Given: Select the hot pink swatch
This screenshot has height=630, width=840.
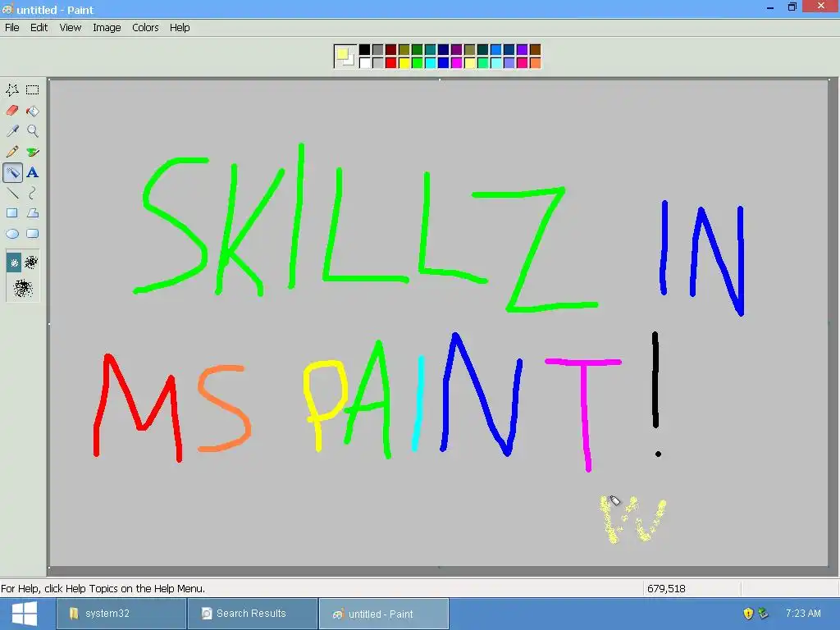Looking at the screenshot, I should (x=523, y=62).
